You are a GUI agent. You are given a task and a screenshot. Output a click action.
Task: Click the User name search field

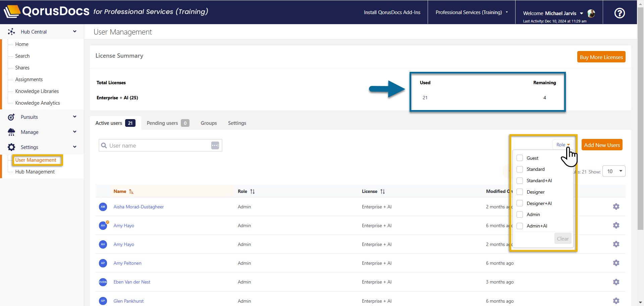pyautogui.click(x=160, y=146)
